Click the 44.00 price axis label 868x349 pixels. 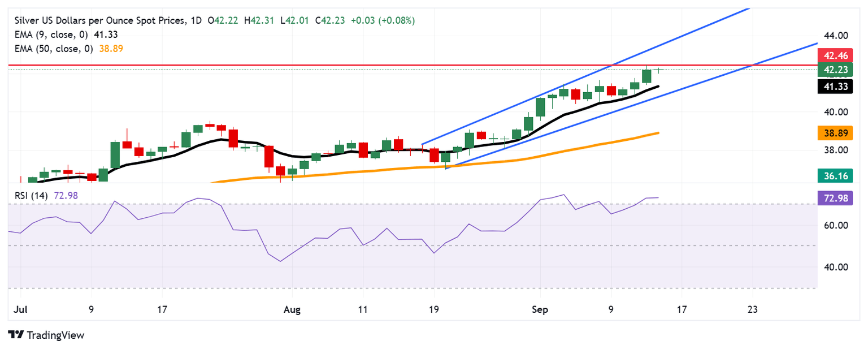[x=835, y=35]
